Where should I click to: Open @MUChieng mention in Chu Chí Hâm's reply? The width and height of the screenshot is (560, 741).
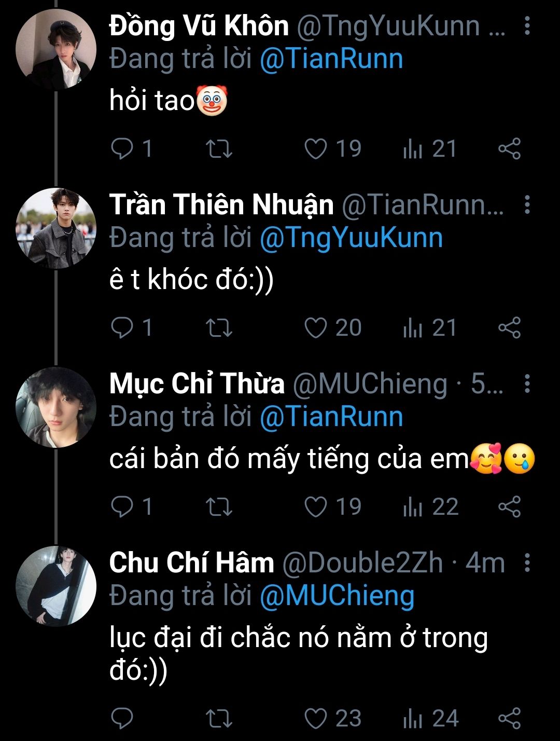(337, 596)
